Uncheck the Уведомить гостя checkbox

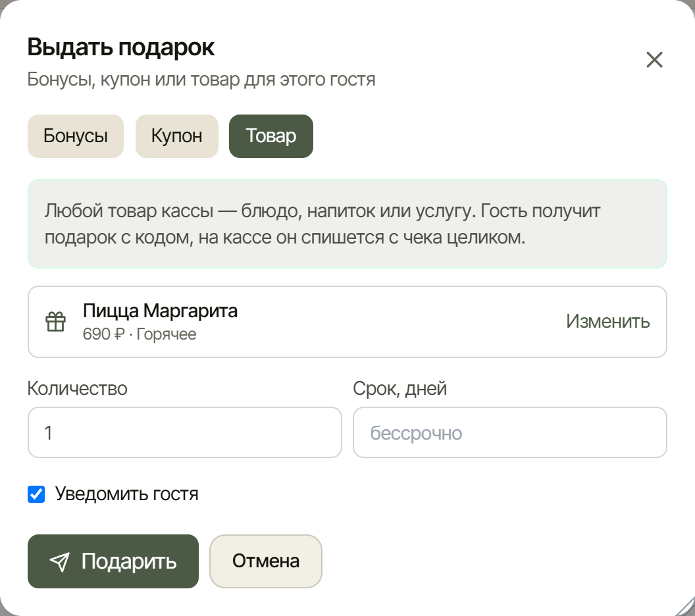coord(36,494)
